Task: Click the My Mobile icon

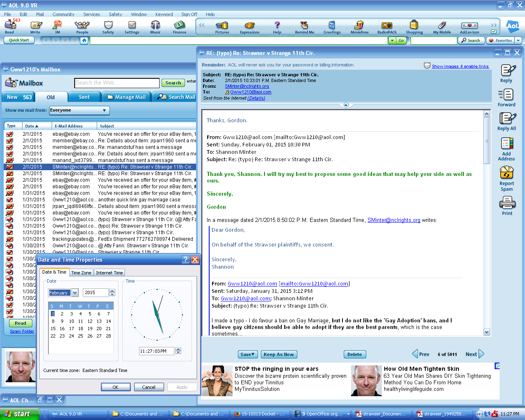Action: pyautogui.click(x=442, y=27)
